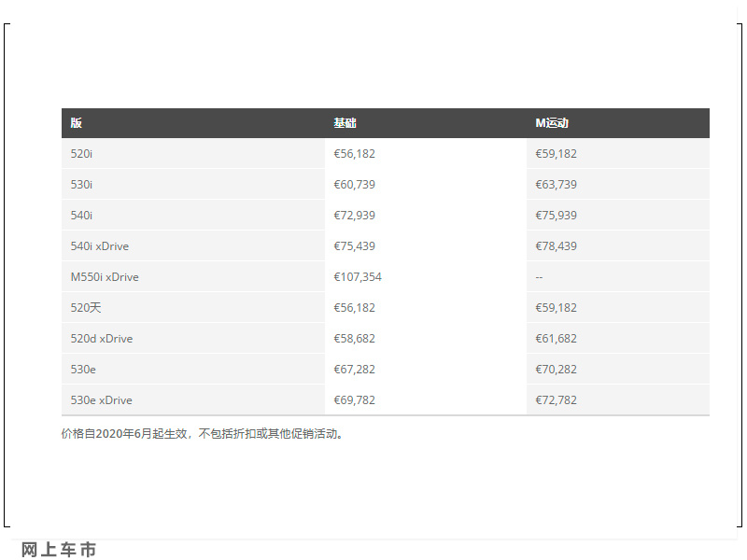Viewport: 747px width, 560px height.
Task: Click the €63,739 M Sport price
Action: pos(556,185)
